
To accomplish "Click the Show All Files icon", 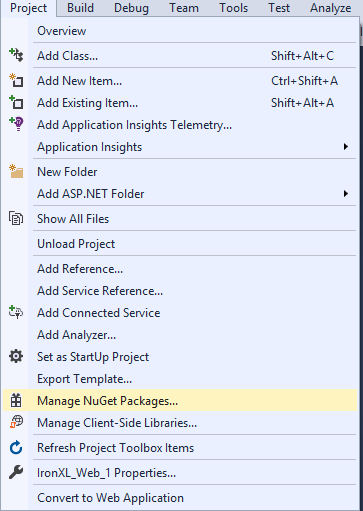I will (x=16, y=219).
